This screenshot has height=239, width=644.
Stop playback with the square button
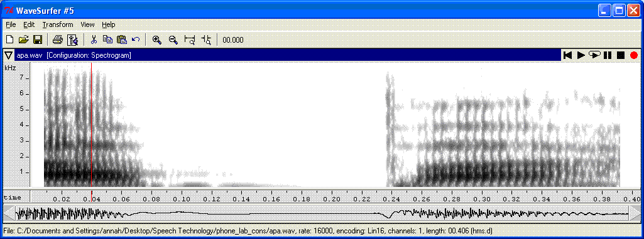621,55
